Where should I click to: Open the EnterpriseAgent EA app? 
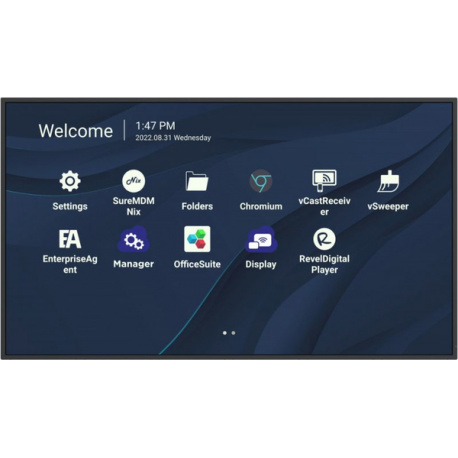click(x=70, y=239)
